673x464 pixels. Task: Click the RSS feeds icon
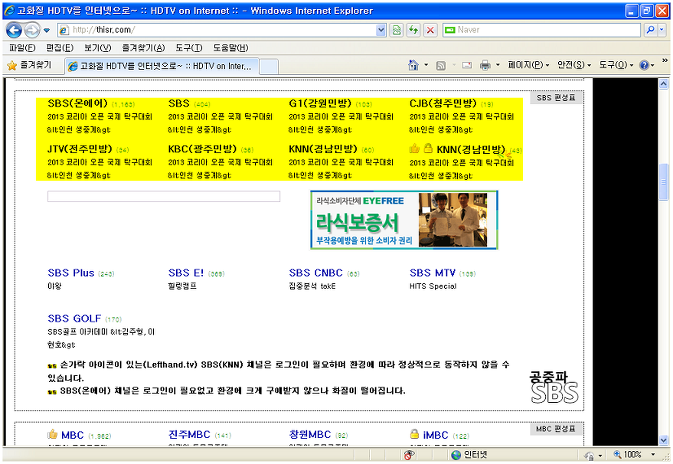tap(441, 65)
